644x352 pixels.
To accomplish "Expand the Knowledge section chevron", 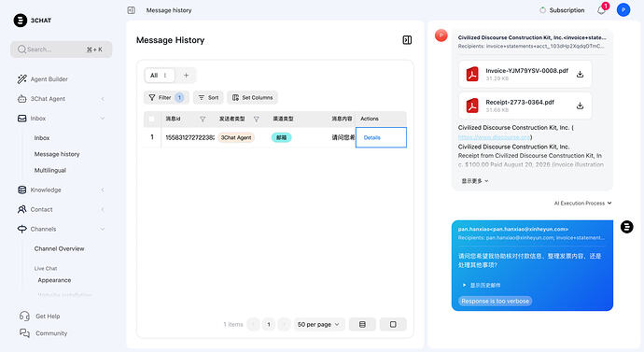I will click(103, 190).
